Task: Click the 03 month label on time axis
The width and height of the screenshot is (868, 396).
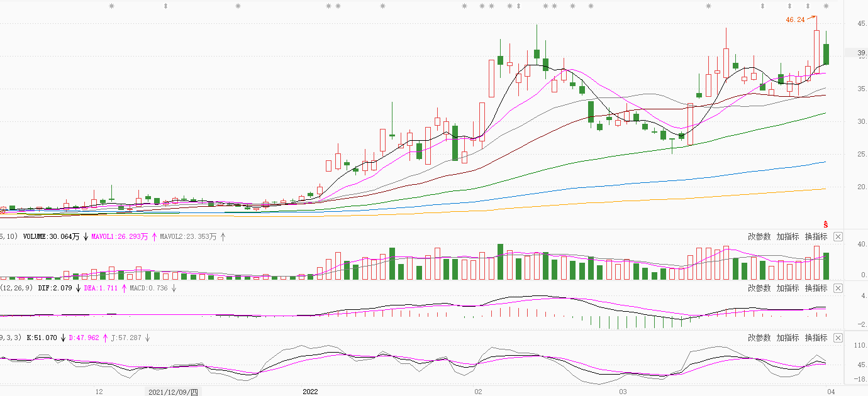Action: point(623,392)
